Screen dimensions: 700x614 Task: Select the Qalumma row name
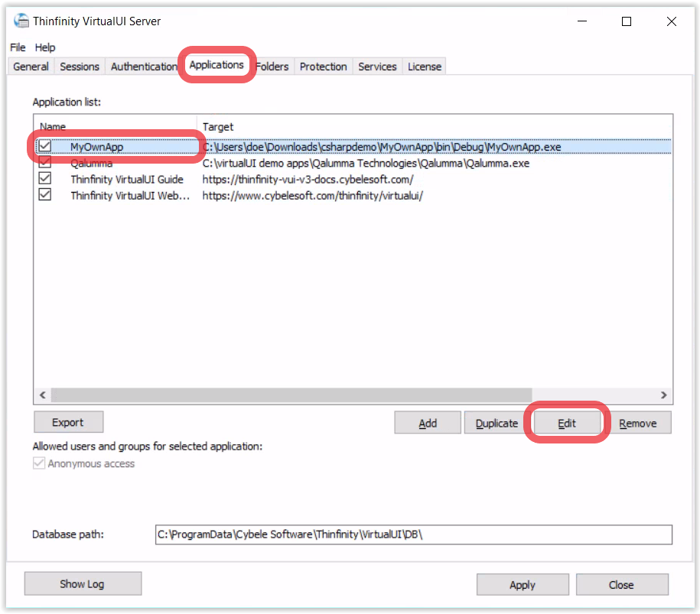(x=92, y=163)
